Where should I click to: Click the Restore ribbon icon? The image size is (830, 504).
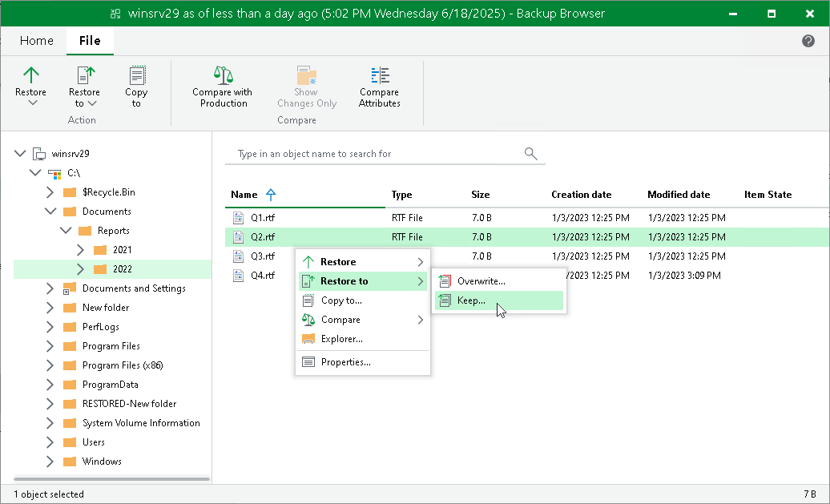[x=30, y=75]
